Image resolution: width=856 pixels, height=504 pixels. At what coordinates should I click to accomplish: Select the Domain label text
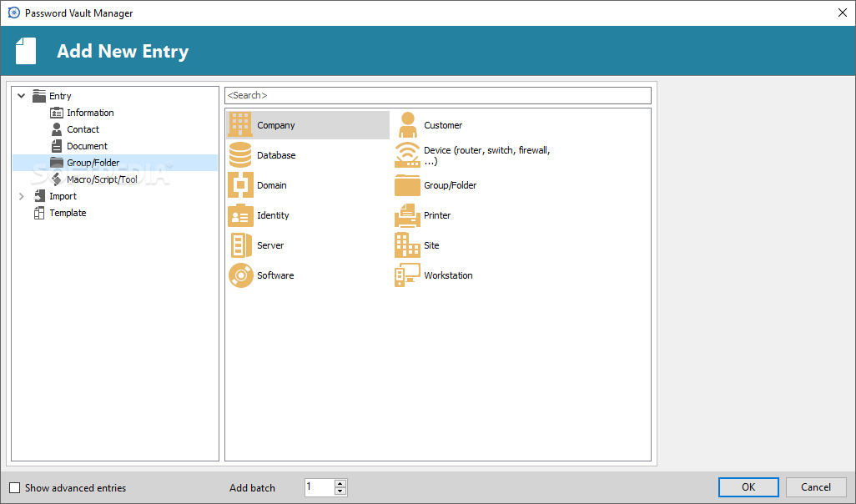click(272, 185)
